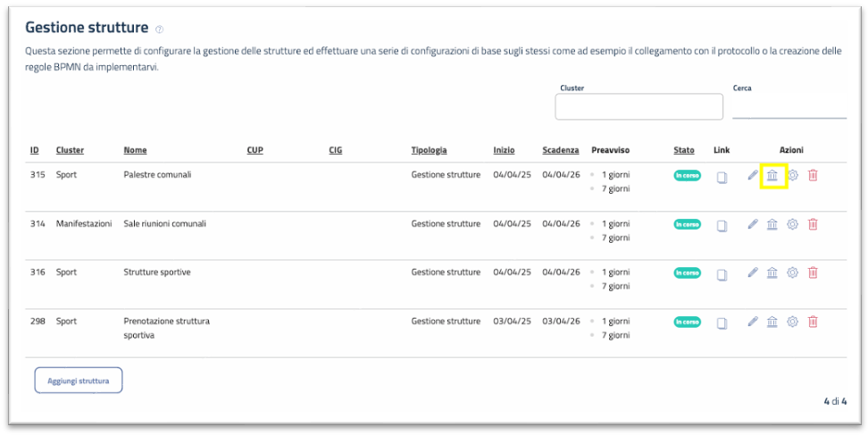The image size is (868, 435).
Task: Sort table by ID column header
Action: (35, 150)
